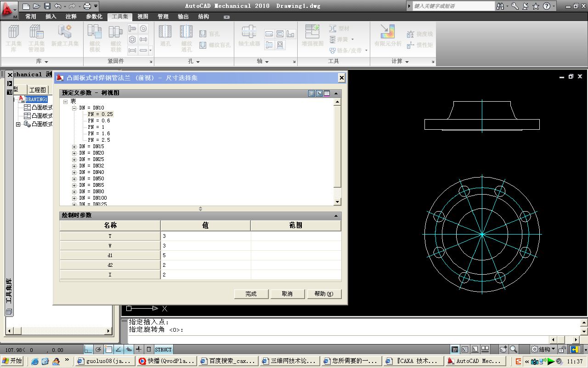Switch to the 视图 ribbon tab
Screen dimensions: 588x368
[x=142, y=17]
